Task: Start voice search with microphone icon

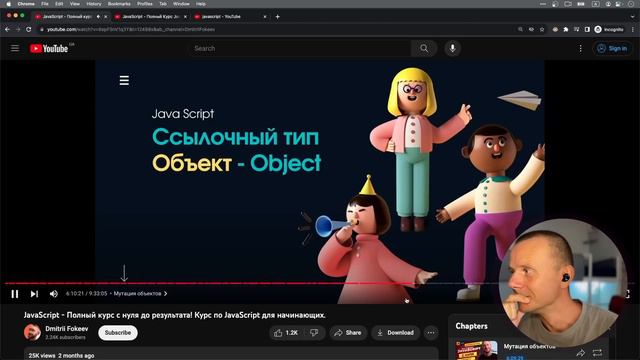Action: pyautogui.click(x=453, y=48)
